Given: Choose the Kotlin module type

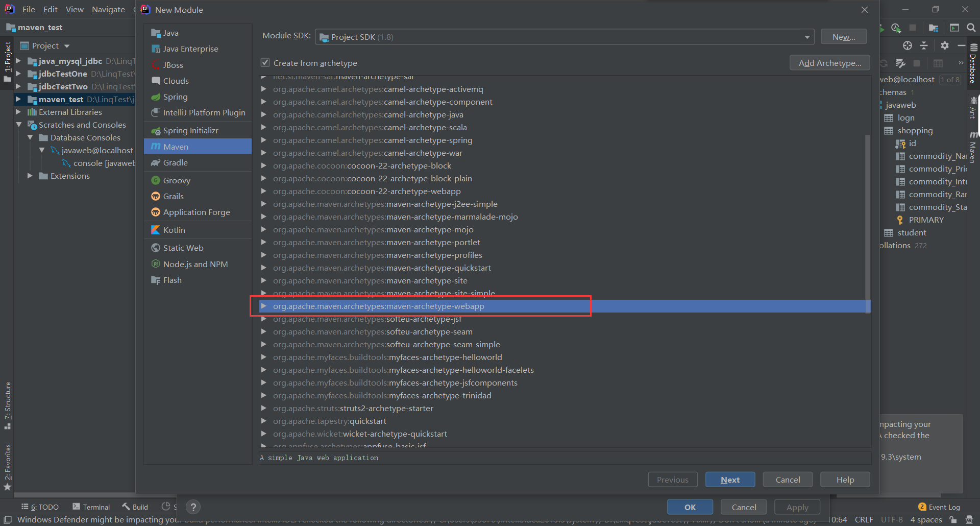Looking at the screenshot, I should 198,230.
